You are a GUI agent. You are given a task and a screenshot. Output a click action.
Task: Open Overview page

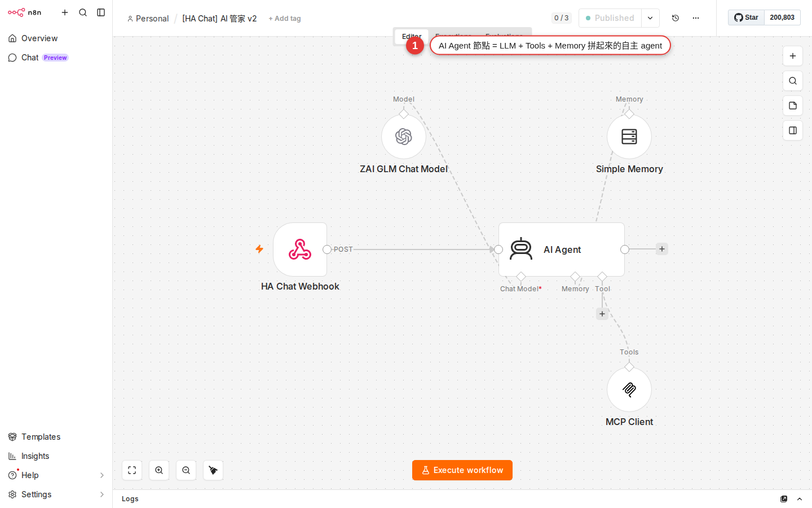coord(56,38)
